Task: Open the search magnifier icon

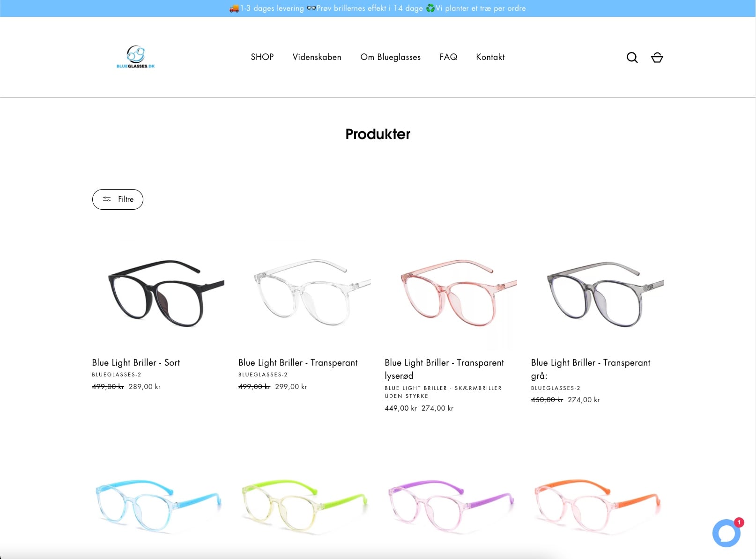Action: pyautogui.click(x=632, y=57)
